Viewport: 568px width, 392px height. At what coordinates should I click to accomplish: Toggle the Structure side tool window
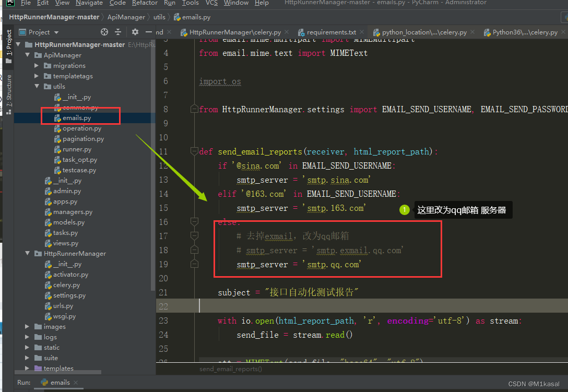(9, 94)
